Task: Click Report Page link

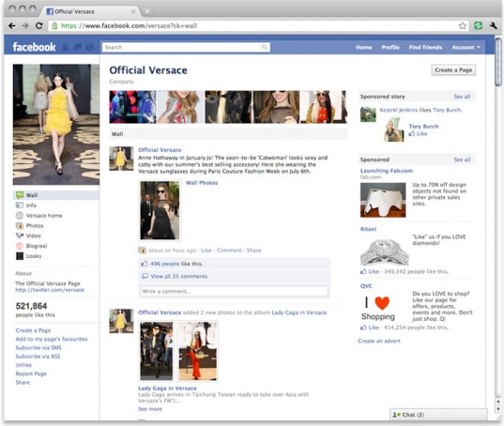Action: pyautogui.click(x=31, y=373)
